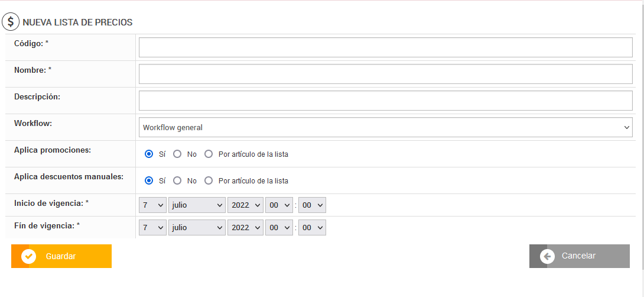The height and width of the screenshot is (297, 644).
Task: Focus the Código input field
Action: tap(385, 47)
